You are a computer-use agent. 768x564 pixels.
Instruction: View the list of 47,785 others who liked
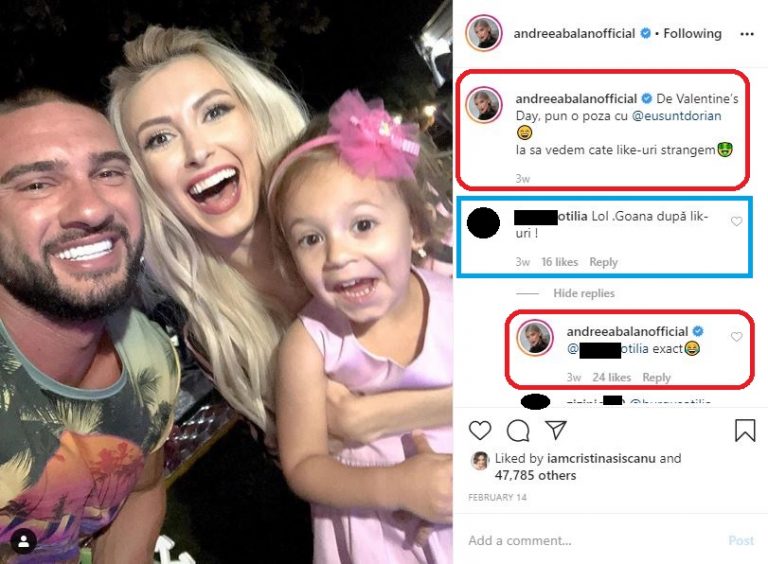point(535,475)
